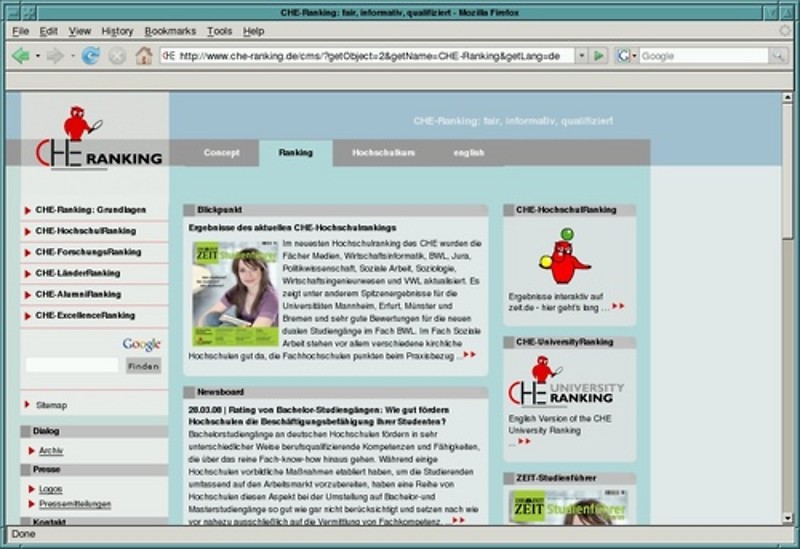Viewport: 800px width, 549px height.
Task: Open the Edit menu
Action: (x=48, y=31)
